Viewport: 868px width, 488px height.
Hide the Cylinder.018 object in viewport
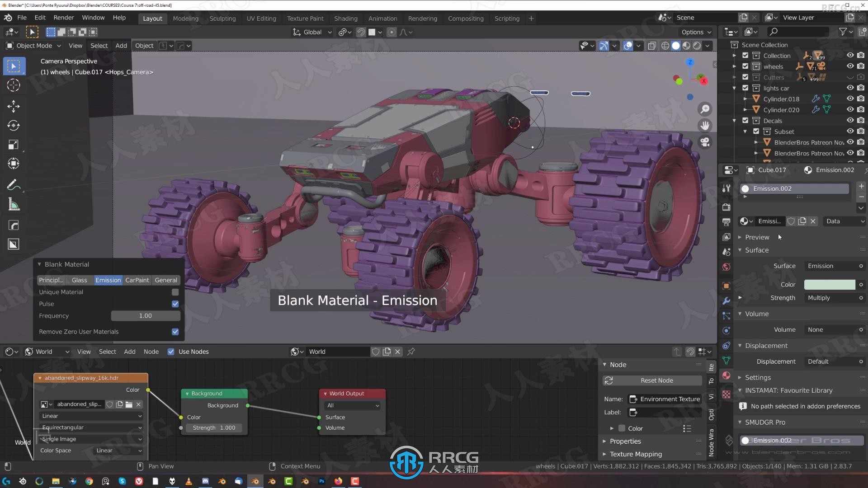point(850,99)
